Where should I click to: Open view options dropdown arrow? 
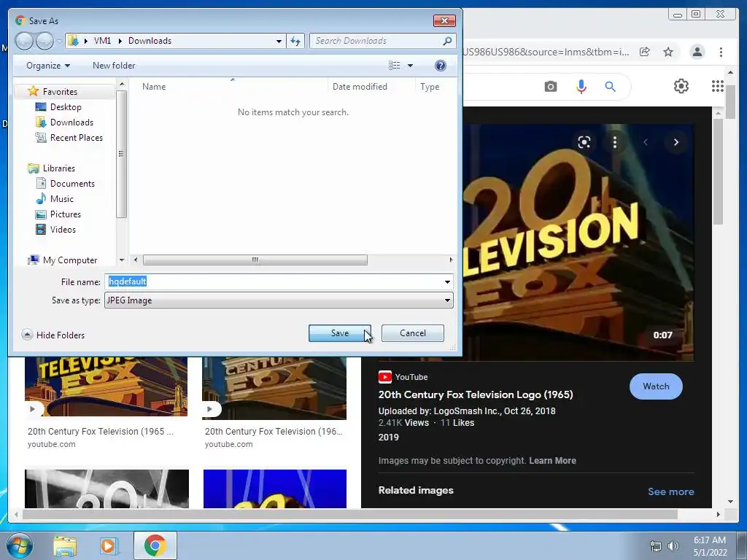410,66
